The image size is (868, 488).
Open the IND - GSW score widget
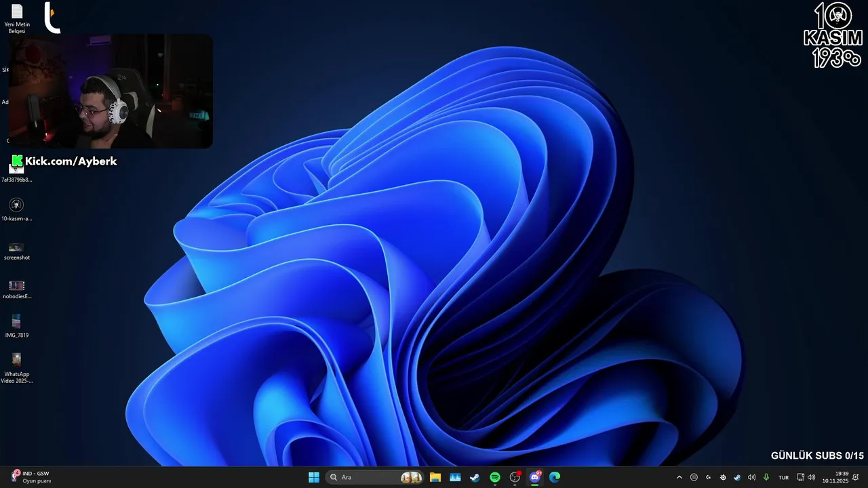[31, 477]
